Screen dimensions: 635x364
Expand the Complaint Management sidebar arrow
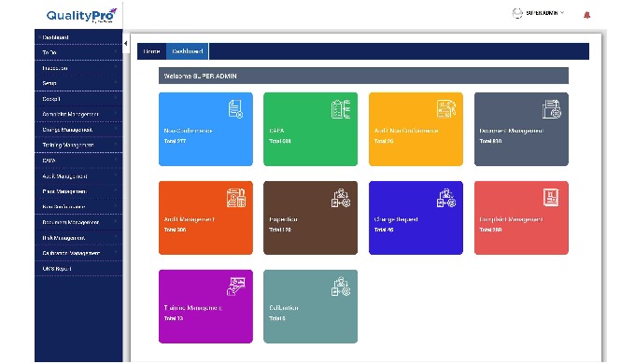pos(116,113)
